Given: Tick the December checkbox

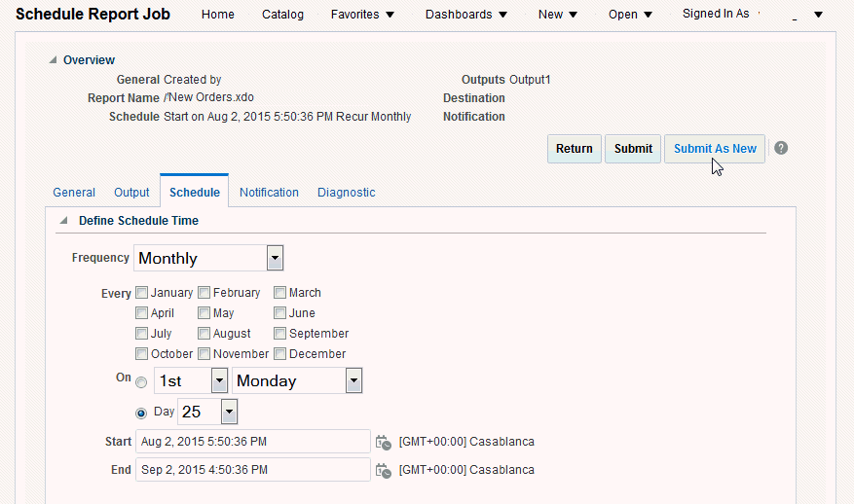Looking at the screenshot, I should pos(280,354).
